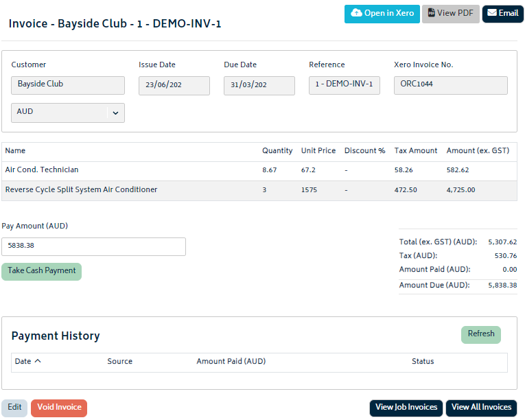The height and width of the screenshot is (420, 525).
Task: Open View Job Invoices
Action: click(406, 408)
